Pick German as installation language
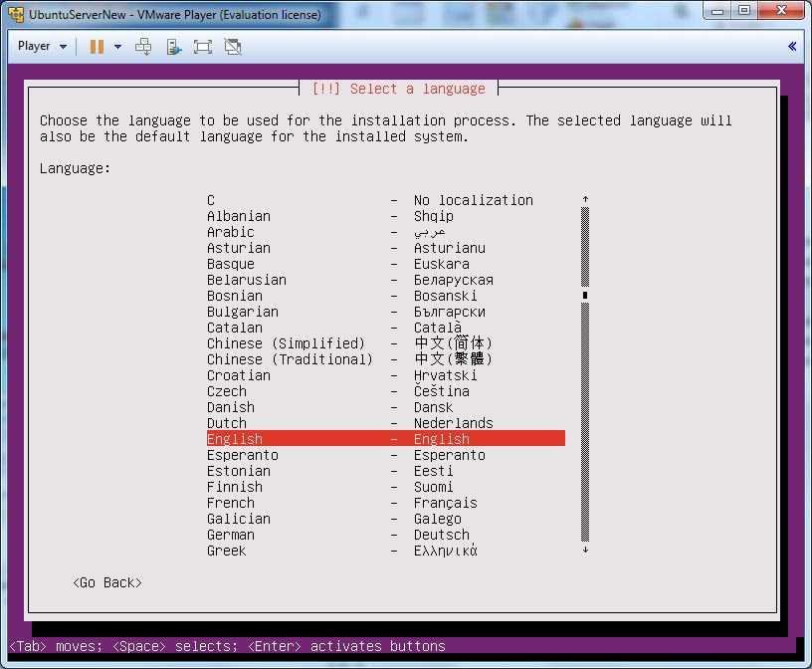812x669 pixels. click(231, 535)
